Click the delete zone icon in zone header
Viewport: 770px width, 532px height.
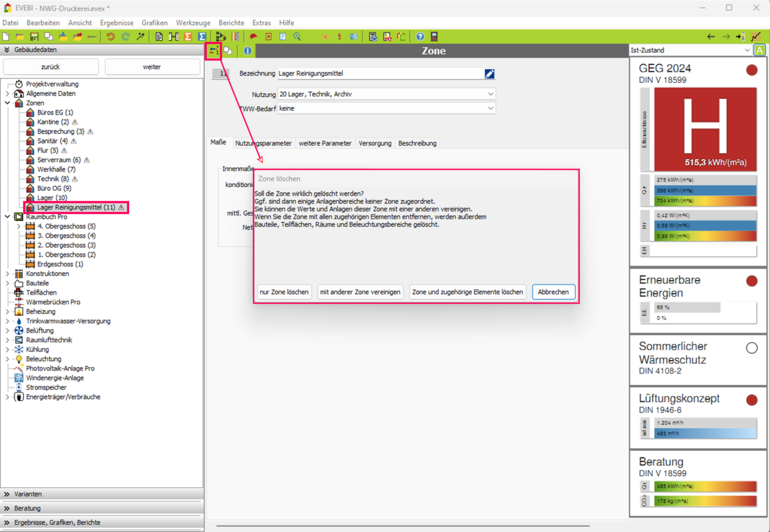click(214, 51)
